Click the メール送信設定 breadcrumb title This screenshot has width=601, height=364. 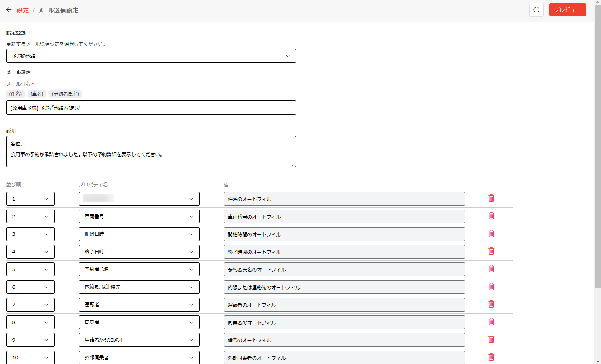pos(58,10)
